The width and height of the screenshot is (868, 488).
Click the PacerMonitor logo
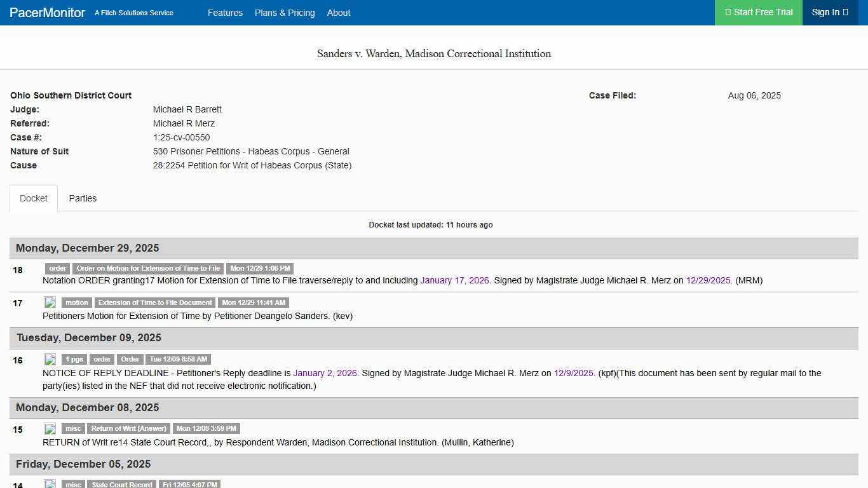(47, 13)
